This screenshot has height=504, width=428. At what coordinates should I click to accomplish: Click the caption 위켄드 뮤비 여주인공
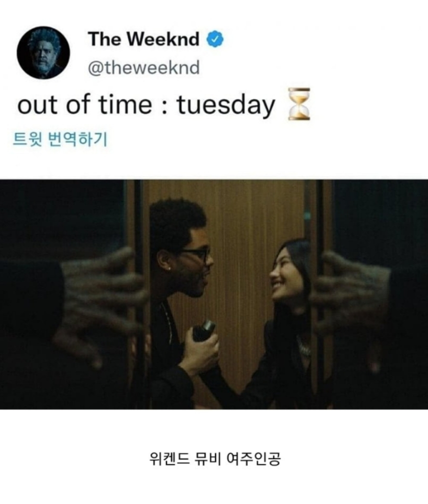pos(215,459)
